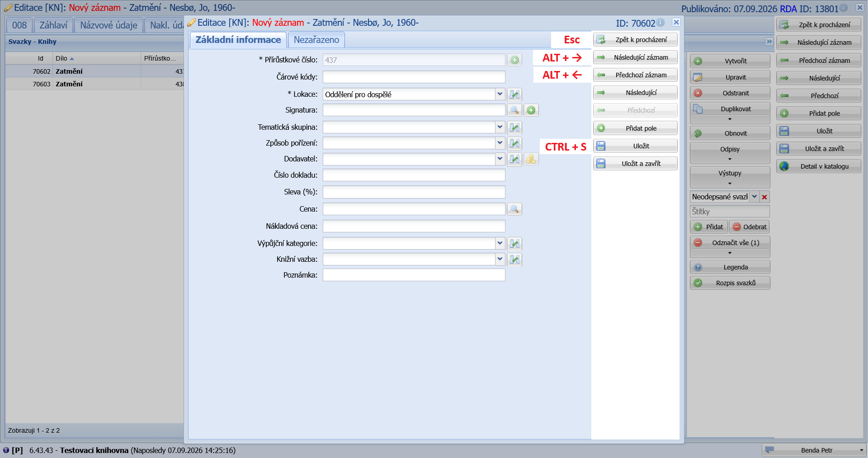Click the red X beside Neodepsané svazky
Viewport: 868px width, 458px height.
764,197
